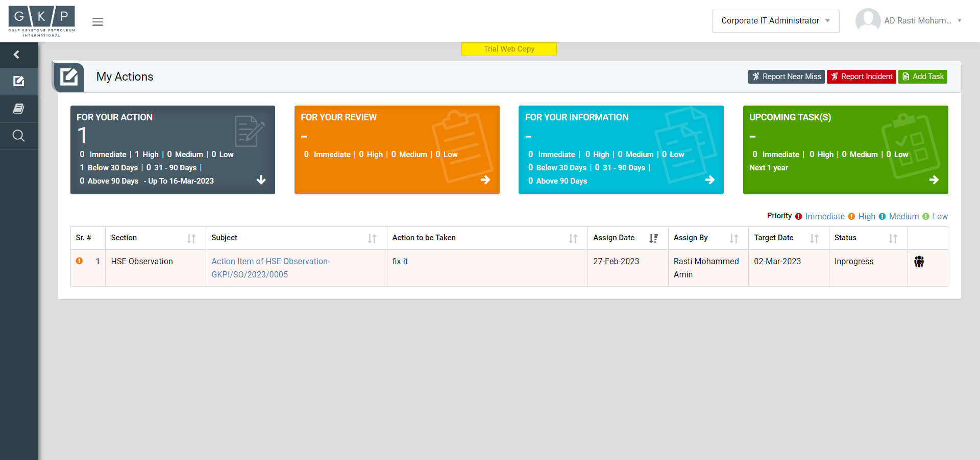Click down arrow on For Your Action card
The width and height of the screenshot is (980, 460).
coord(261,180)
